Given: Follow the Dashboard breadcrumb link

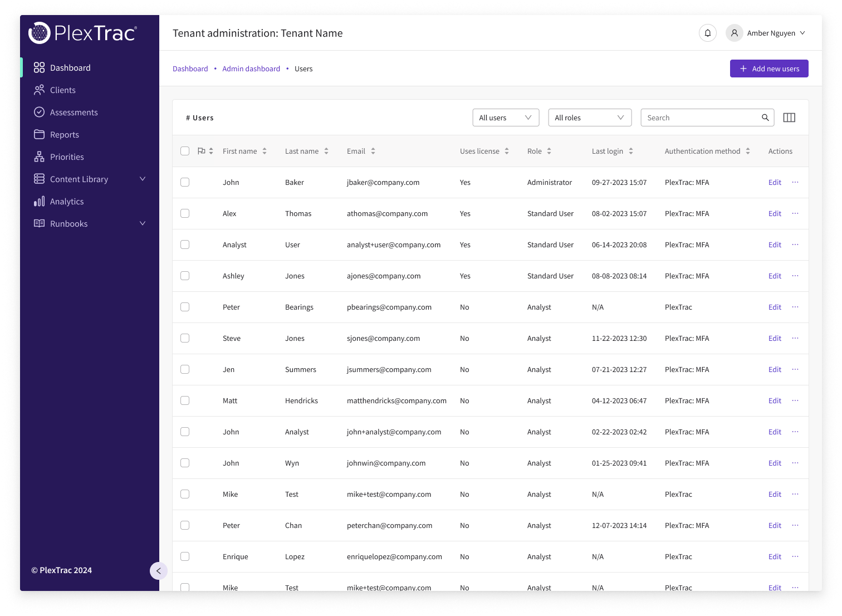Looking at the screenshot, I should pos(190,69).
